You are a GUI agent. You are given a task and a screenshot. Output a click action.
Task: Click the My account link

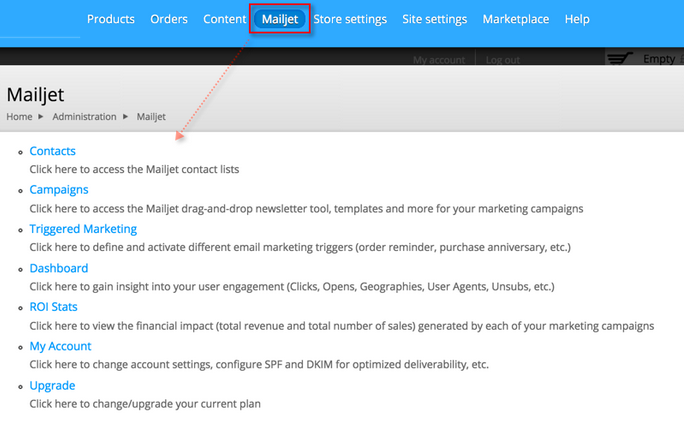tap(438, 60)
